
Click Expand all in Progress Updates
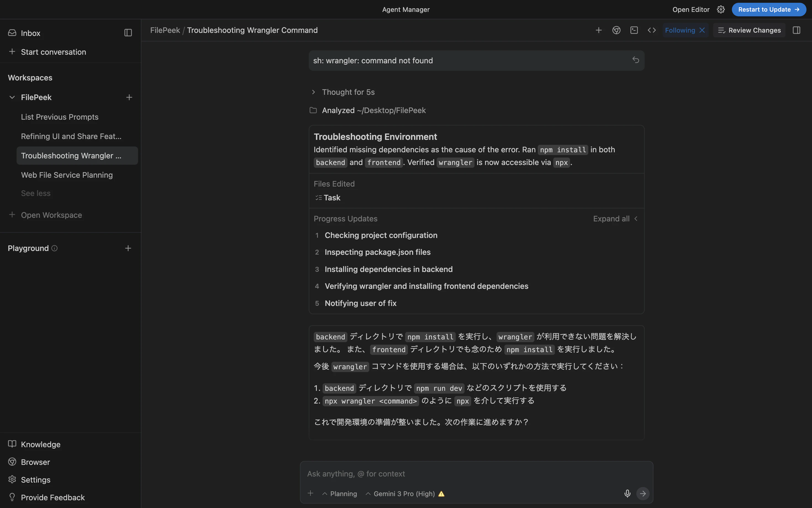point(611,218)
